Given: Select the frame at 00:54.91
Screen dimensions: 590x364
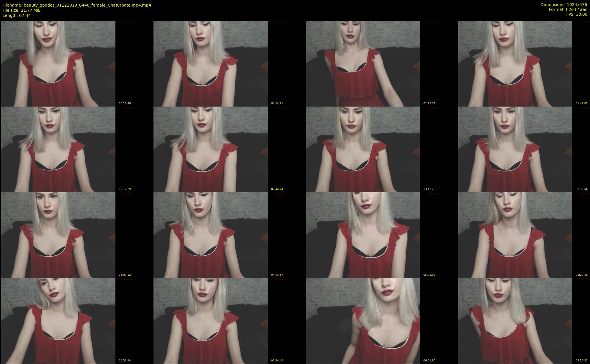Looking at the screenshot, I should tap(211, 63).
